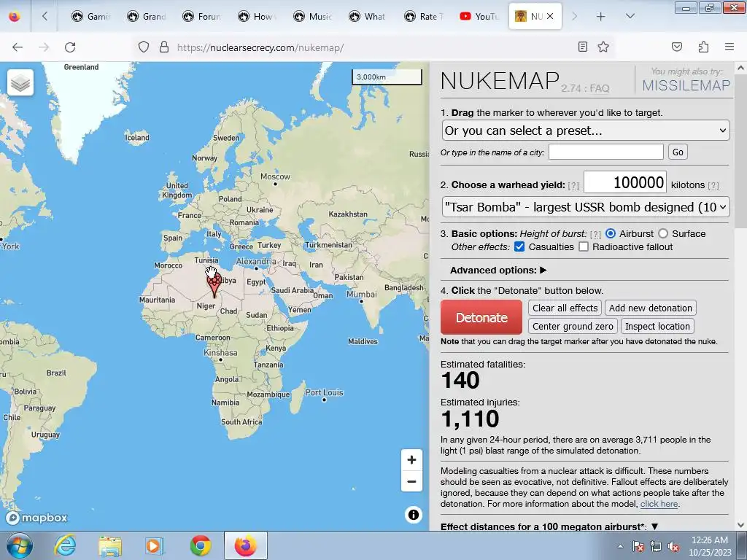The width and height of the screenshot is (747, 560).
Task: Bookmark this page with star icon
Action: [603, 47]
